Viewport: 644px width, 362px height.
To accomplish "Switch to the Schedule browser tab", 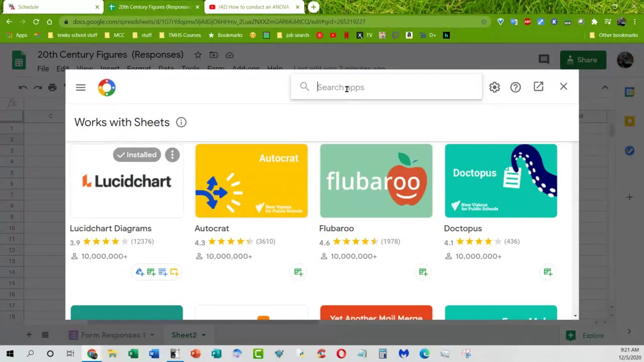I will coord(53,7).
